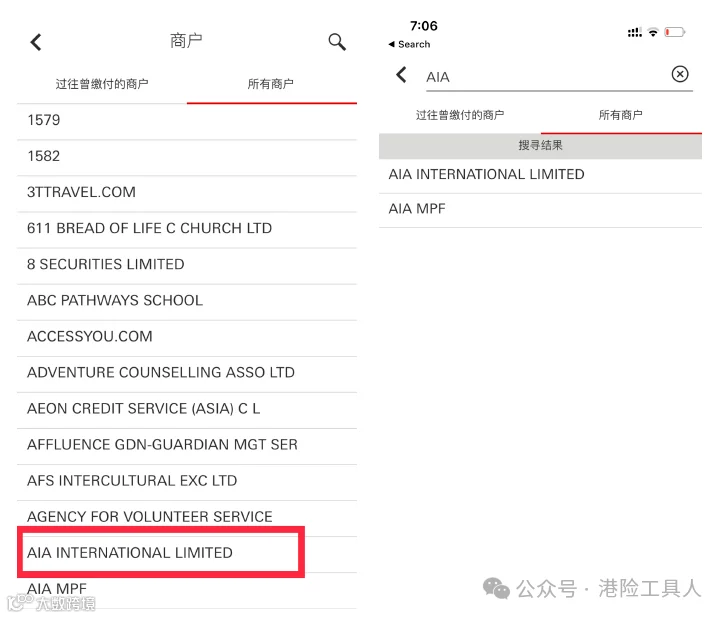
Task: Choose AGENCY FOR VOLUNTEER SERVICE
Action: [187, 517]
